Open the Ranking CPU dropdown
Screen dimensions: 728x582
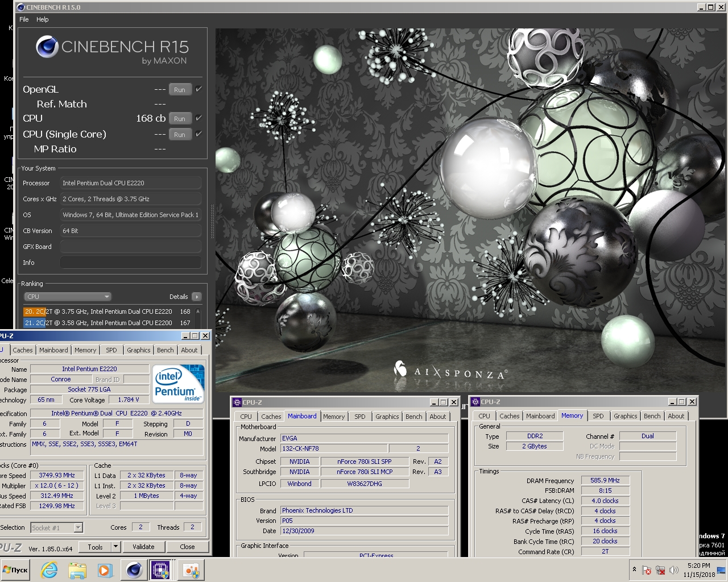click(67, 297)
